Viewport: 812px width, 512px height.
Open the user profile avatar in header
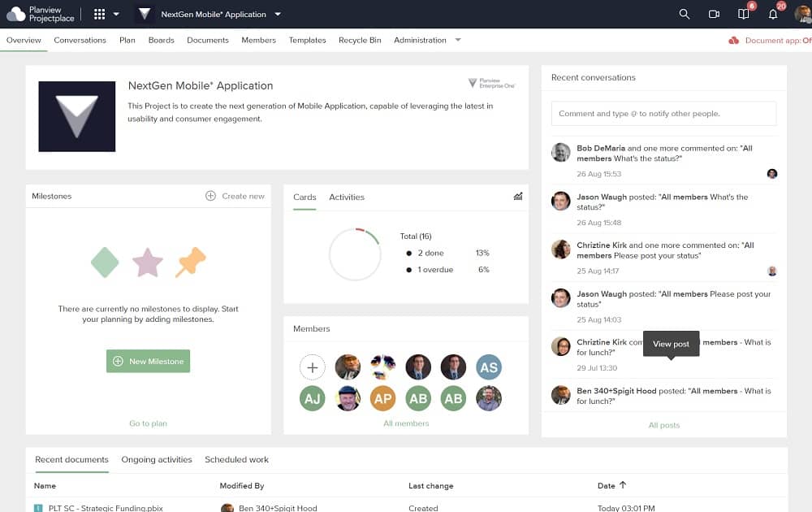tap(803, 14)
